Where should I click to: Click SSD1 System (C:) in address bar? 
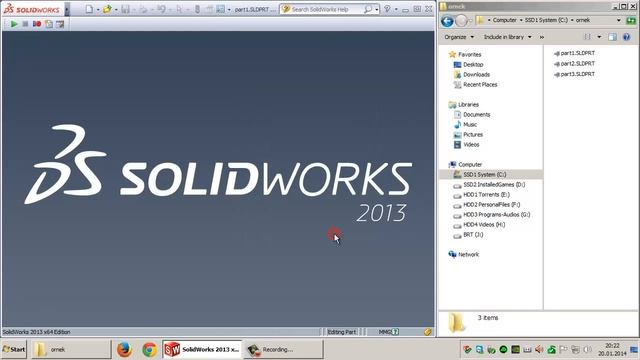[x=546, y=20]
